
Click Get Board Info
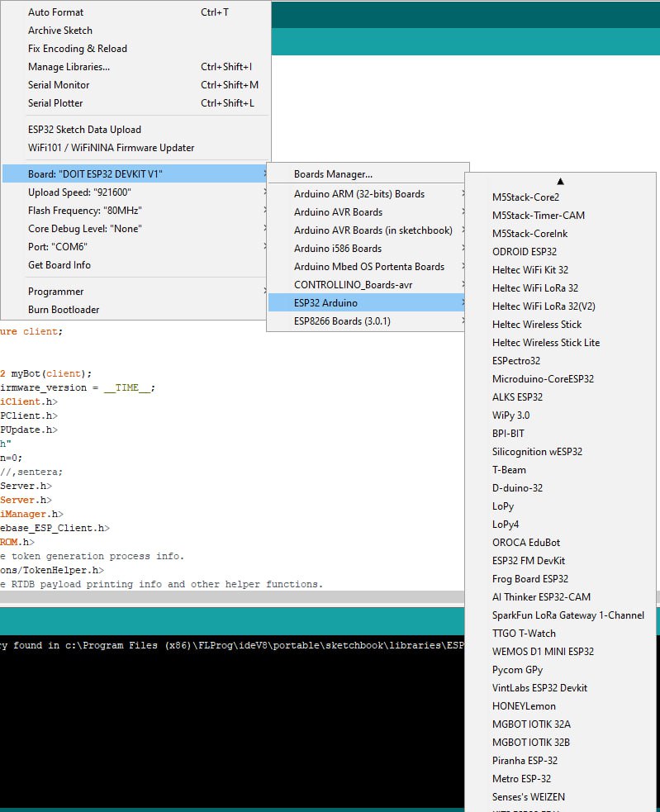tap(135, 264)
